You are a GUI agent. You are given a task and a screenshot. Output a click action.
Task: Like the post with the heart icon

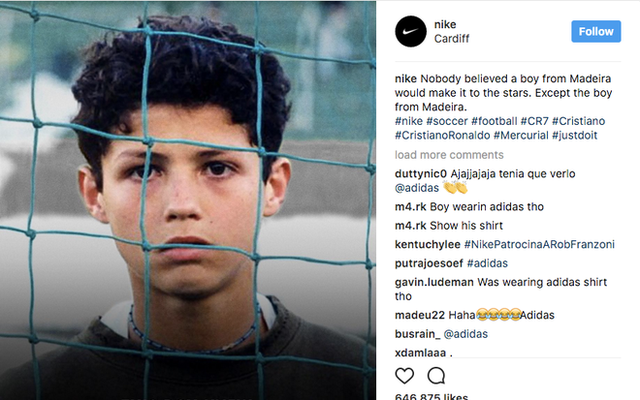405,376
